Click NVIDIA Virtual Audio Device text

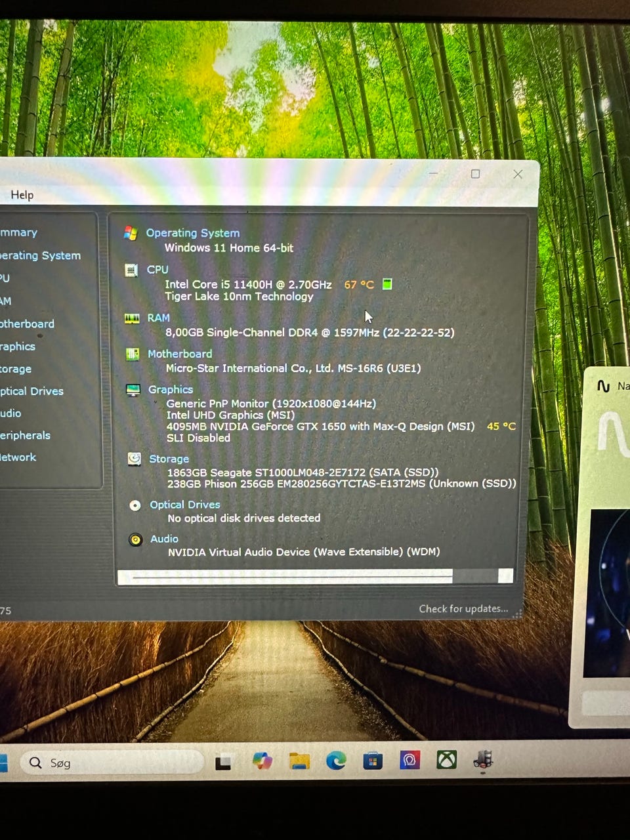point(304,552)
